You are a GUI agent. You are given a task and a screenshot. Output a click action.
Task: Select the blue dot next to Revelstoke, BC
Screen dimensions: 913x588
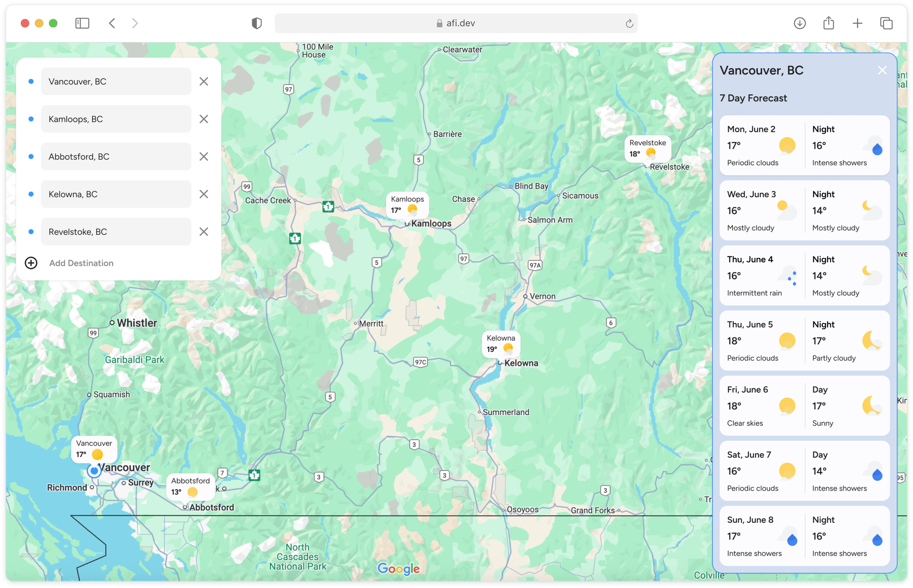pos(31,231)
